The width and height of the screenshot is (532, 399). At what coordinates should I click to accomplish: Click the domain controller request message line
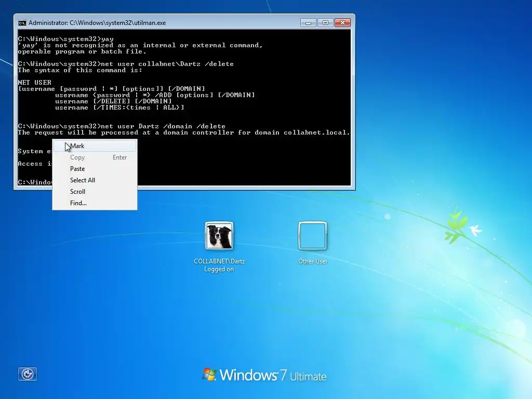click(x=184, y=132)
